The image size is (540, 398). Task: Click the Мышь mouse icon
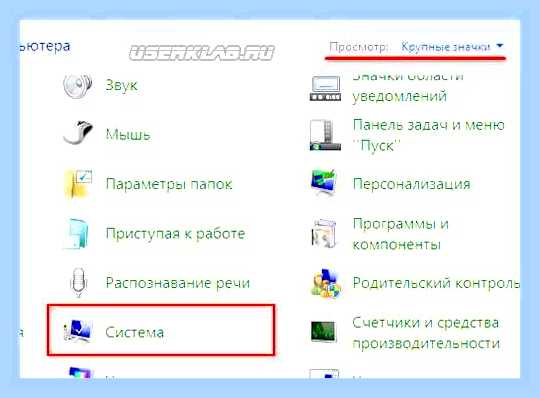point(79,133)
